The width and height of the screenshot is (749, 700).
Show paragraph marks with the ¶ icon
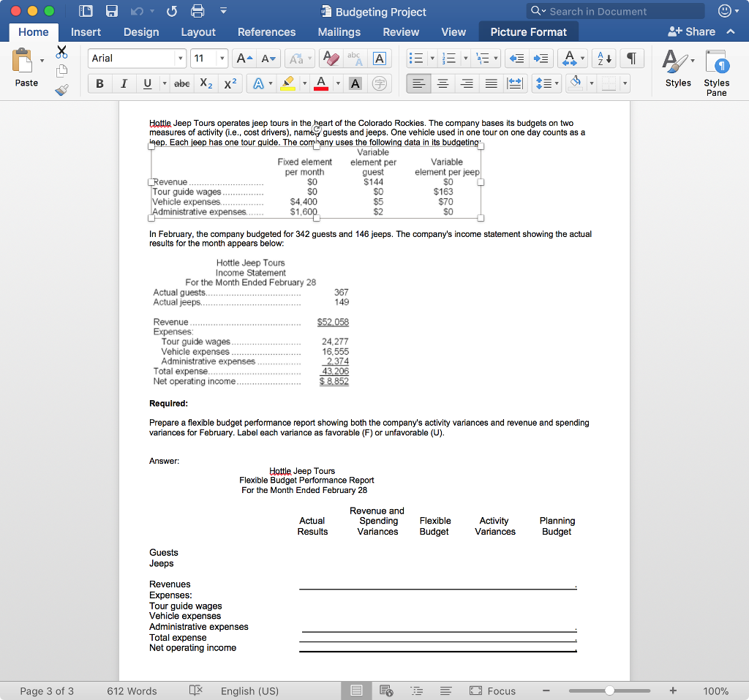pos(632,59)
